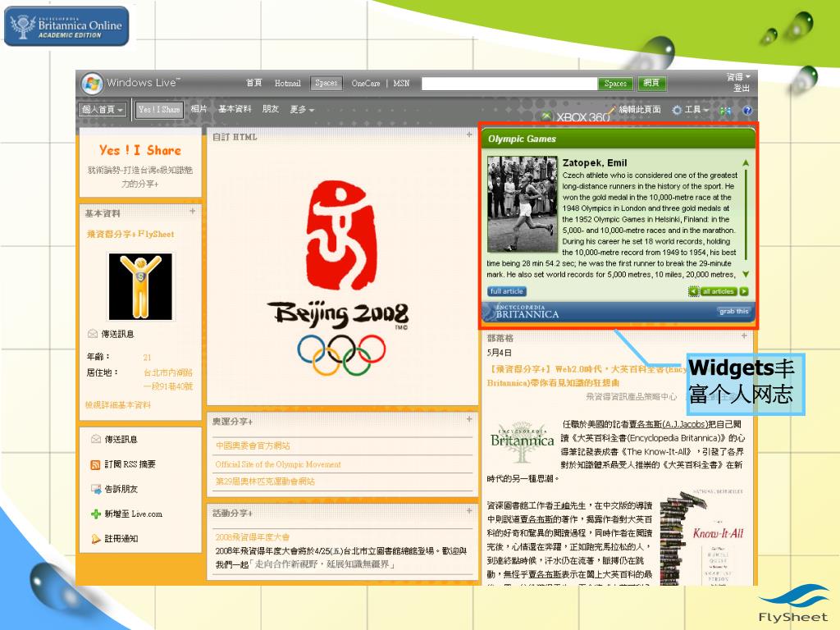Click the Zatopek runner photo thumbnail
The height and width of the screenshot is (630, 840).
click(x=523, y=204)
